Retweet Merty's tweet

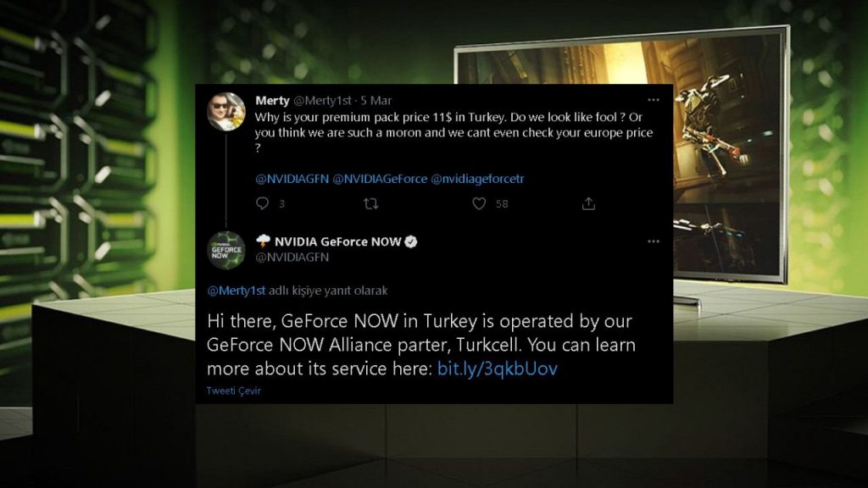coord(371,203)
